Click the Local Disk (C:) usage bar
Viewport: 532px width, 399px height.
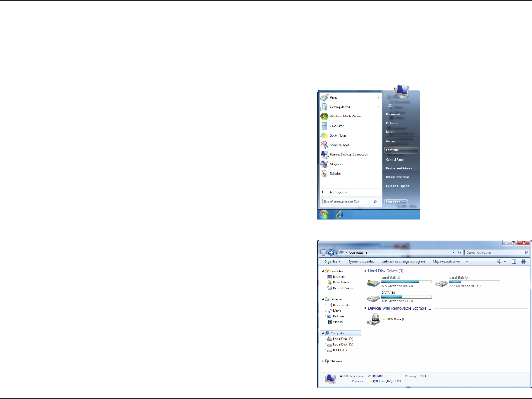tap(406, 282)
